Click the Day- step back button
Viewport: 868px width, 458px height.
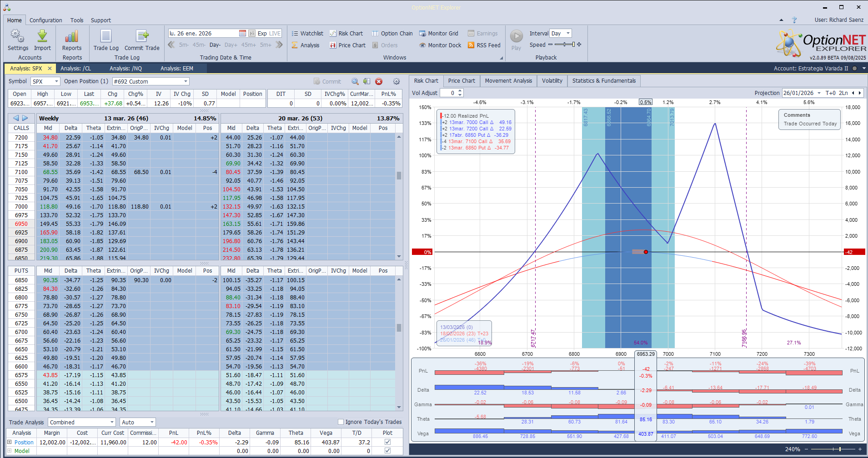coord(215,45)
